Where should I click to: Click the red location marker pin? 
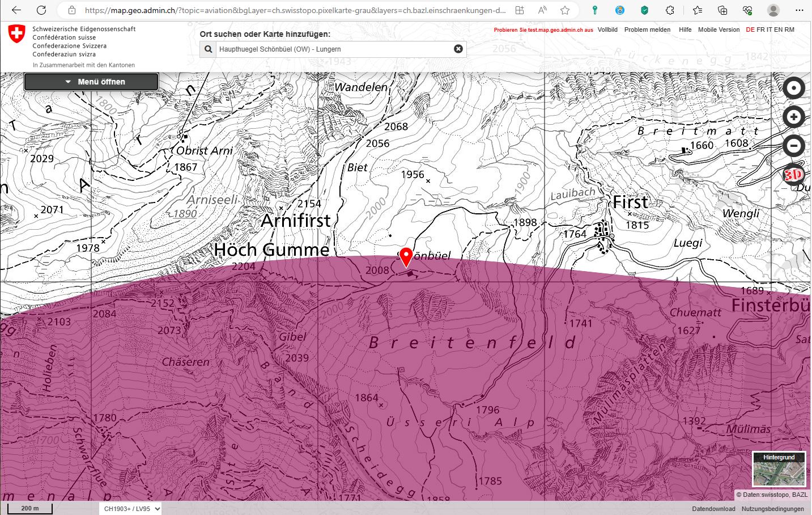pyautogui.click(x=406, y=256)
